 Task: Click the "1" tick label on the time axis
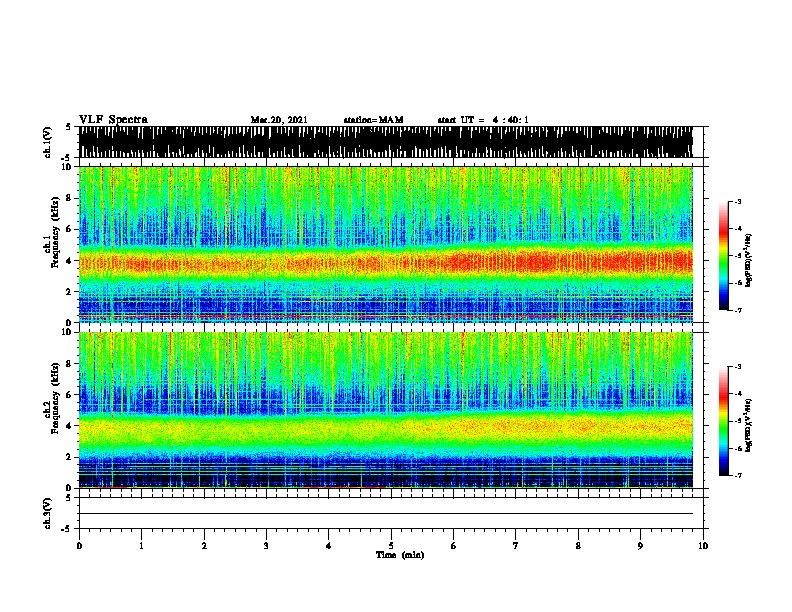tap(141, 546)
